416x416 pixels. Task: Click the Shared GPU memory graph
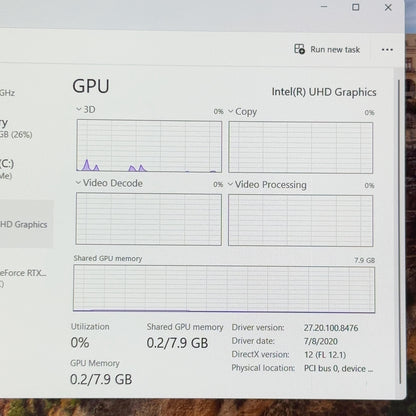tap(224, 289)
